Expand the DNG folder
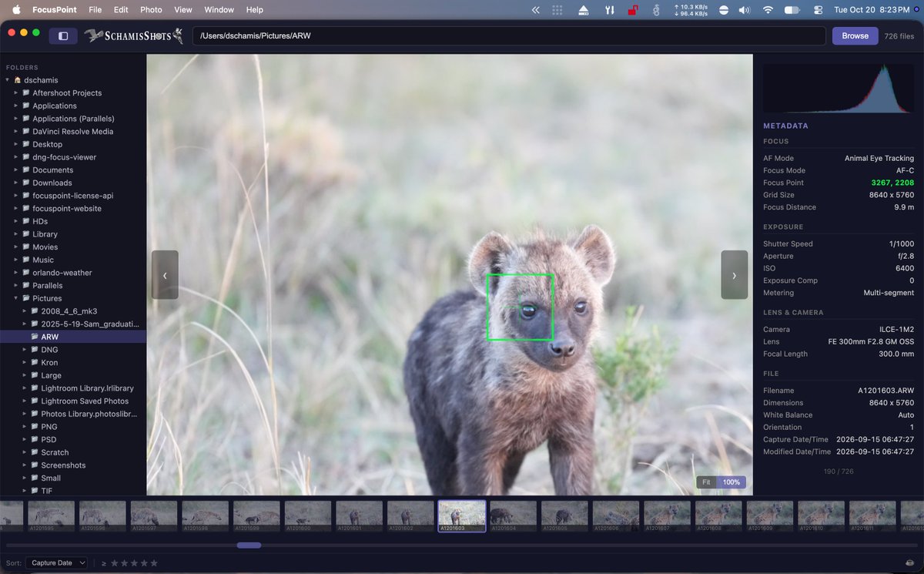 (24, 350)
